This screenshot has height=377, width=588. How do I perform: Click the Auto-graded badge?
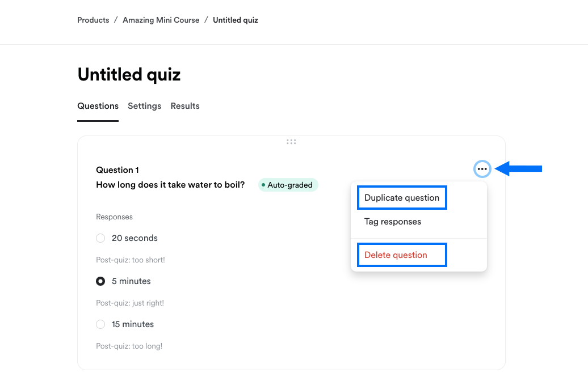click(288, 185)
